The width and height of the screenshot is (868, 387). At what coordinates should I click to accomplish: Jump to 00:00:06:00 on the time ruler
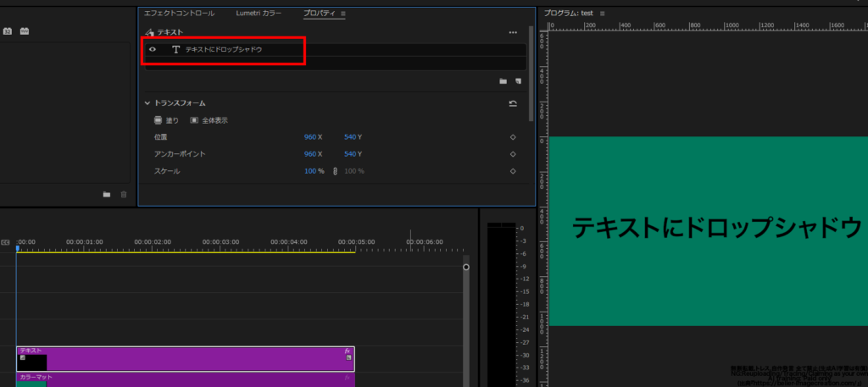click(425, 242)
